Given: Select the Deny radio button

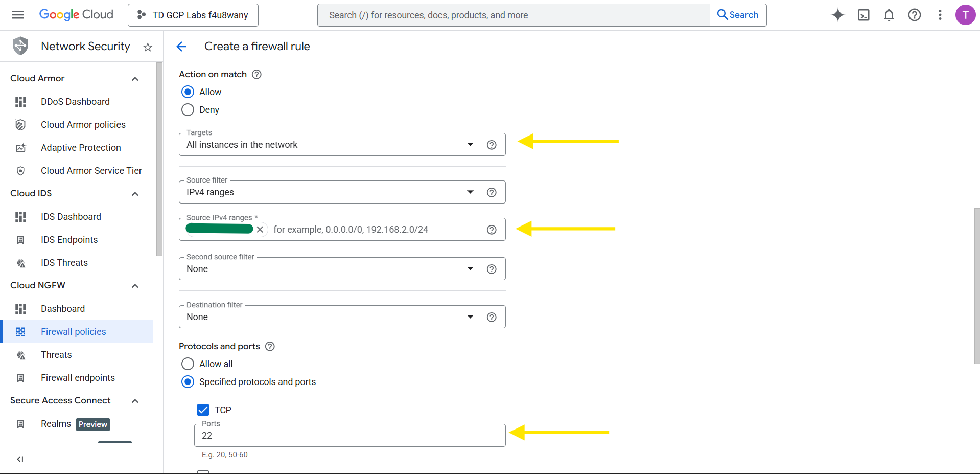Looking at the screenshot, I should pos(188,110).
